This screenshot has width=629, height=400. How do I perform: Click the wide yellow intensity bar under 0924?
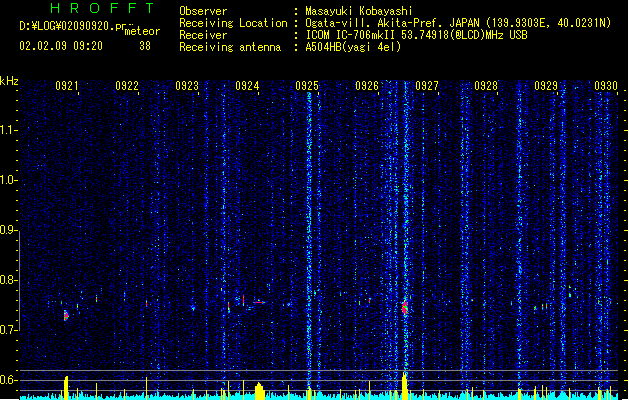click(x=260, y=391)
